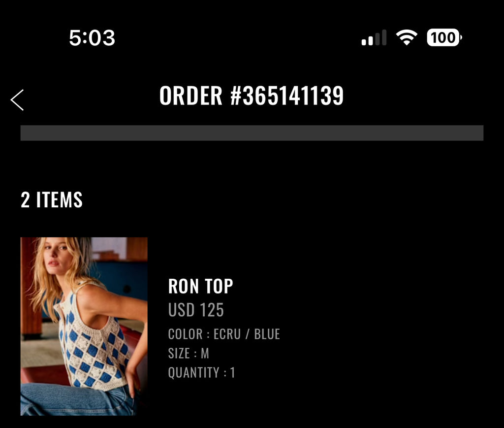Tap the order number digits 365141139

pos(293,96)
